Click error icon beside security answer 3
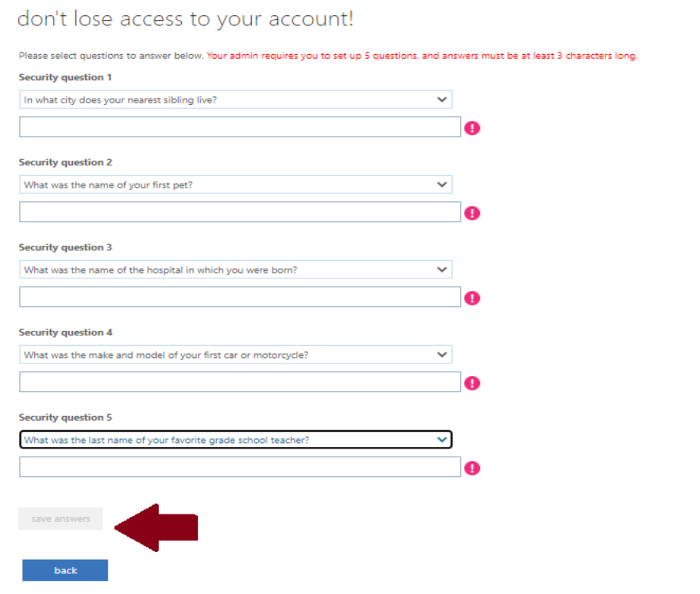 point(472,298)
